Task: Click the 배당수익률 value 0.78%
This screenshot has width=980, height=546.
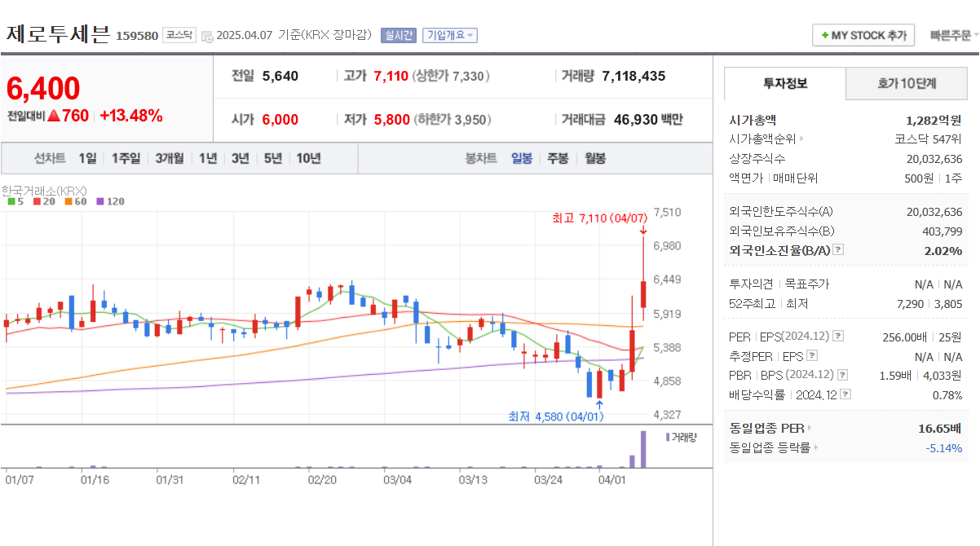Action: 948,394
